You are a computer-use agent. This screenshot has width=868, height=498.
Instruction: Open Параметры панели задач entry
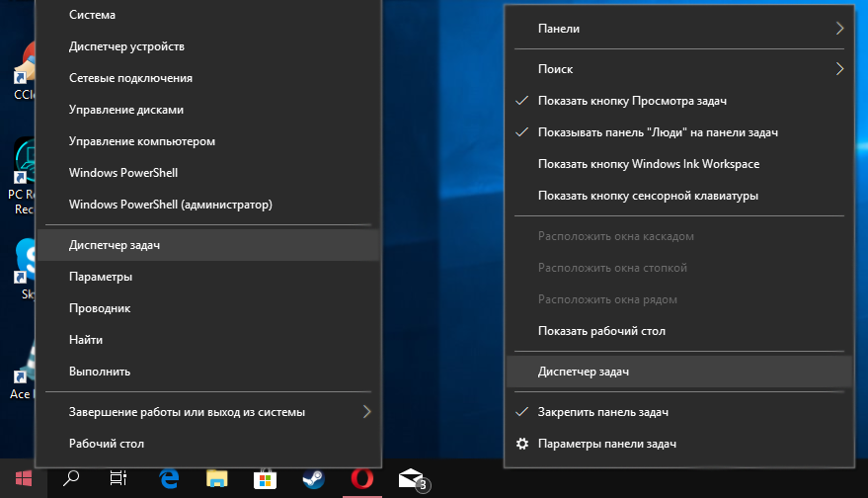point(679,444)
